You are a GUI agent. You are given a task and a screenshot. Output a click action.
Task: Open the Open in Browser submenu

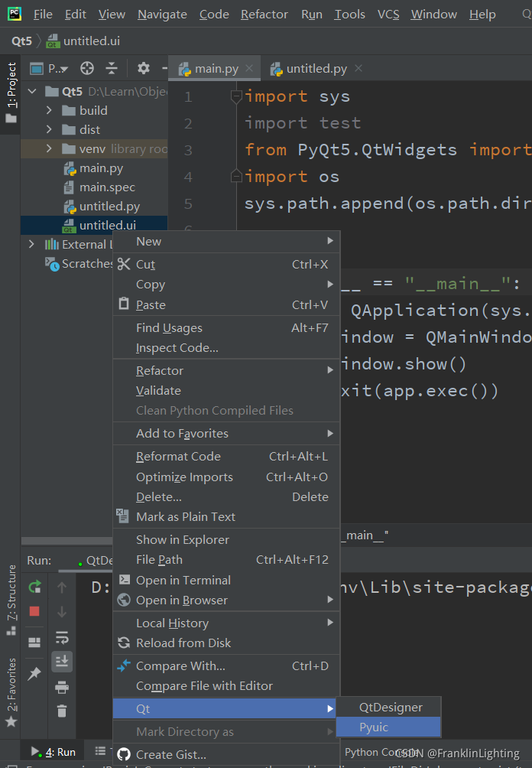click(226, 600)
